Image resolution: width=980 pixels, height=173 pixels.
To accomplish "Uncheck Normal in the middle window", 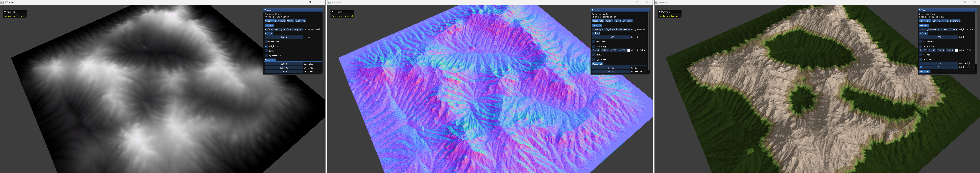I will (x=594, y=55).
